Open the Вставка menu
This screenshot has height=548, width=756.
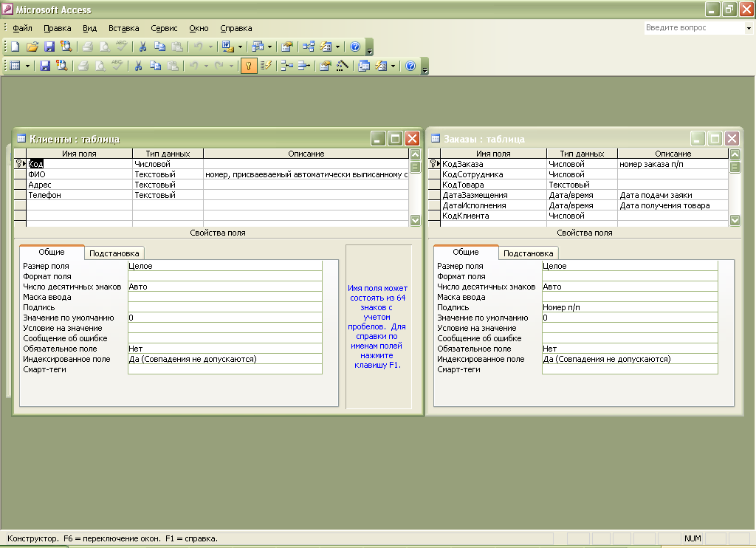123,28
